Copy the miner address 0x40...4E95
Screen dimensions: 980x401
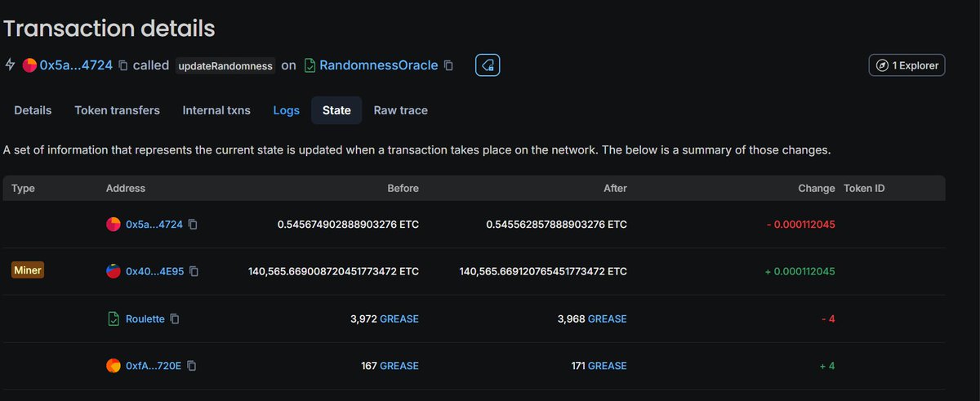tap(194, 271)
